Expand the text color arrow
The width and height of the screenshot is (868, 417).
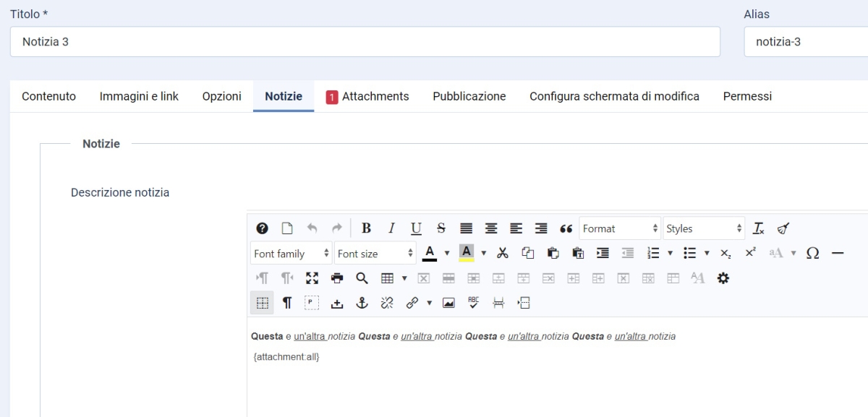(x=447, y=253)
